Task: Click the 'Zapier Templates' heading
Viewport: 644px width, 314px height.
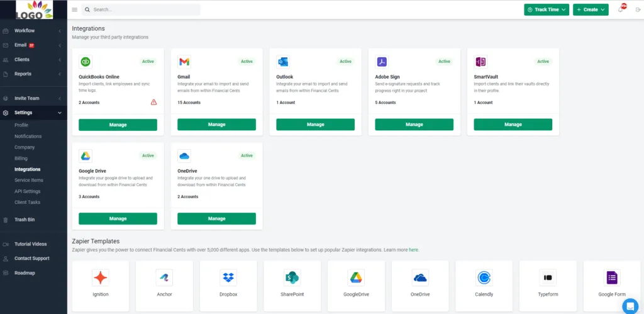Action: [96, 241]
